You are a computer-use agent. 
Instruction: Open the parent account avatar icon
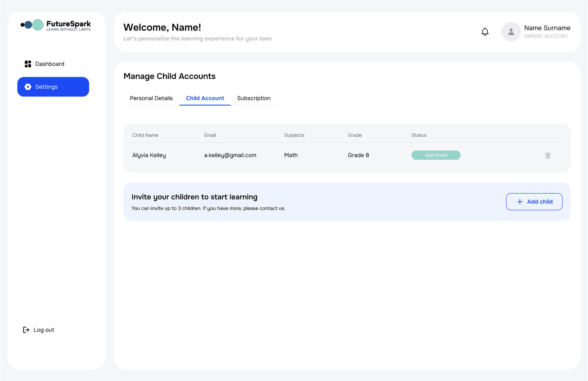pos(511,32)
